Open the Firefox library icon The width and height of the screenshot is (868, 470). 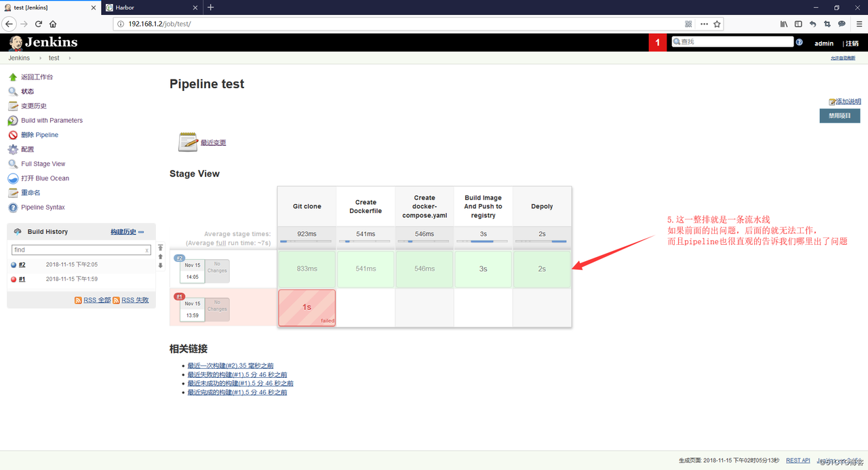coord(784,24)
